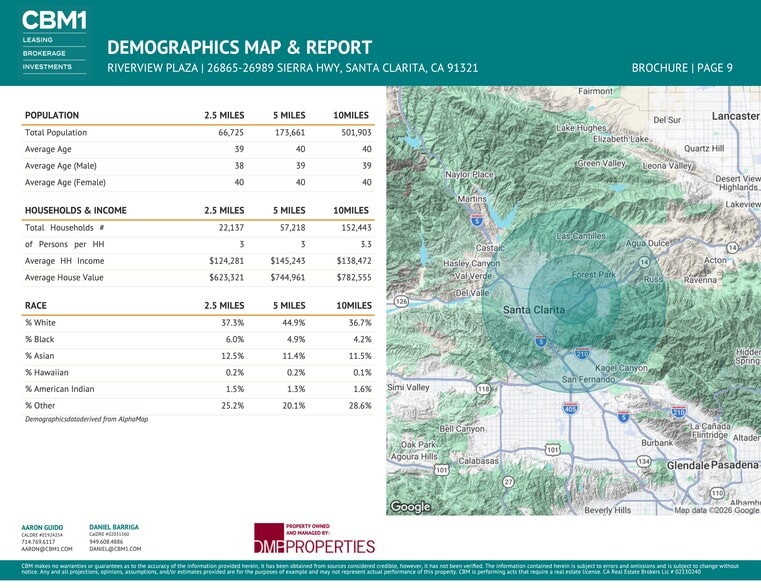761x588 pixels.
Task: Click the RACE table section header
Action: coord(36,305)
